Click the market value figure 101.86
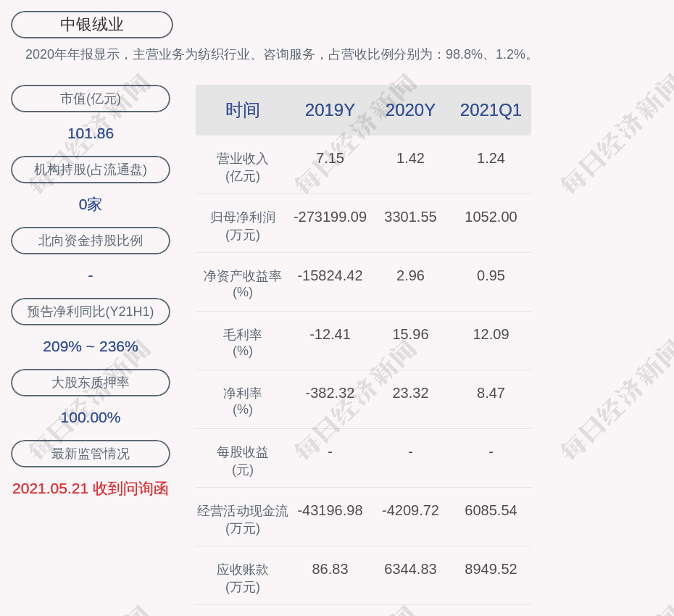The width and height of the screenshot is (674, 616). pyautogui.click(x=91, y=133)
